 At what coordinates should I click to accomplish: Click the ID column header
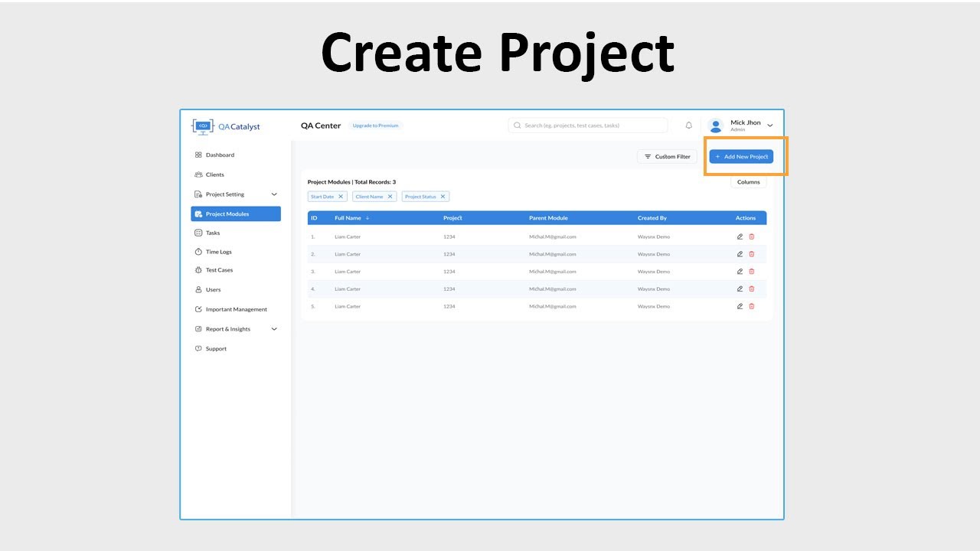click(x=314, y=218)
